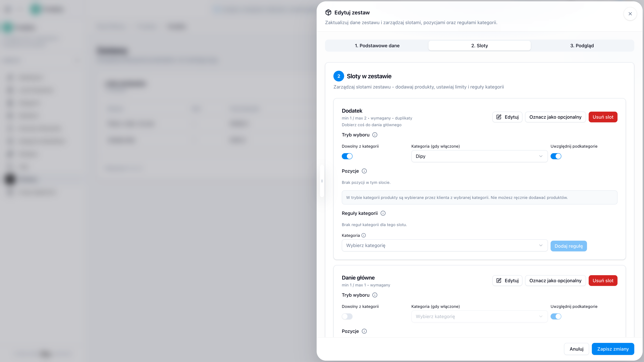This screenshot has width=644, height=362.
Task: Disable Uwzględnij podkategorie in the Dodatek slot
Action: click(x=556, y=156)
